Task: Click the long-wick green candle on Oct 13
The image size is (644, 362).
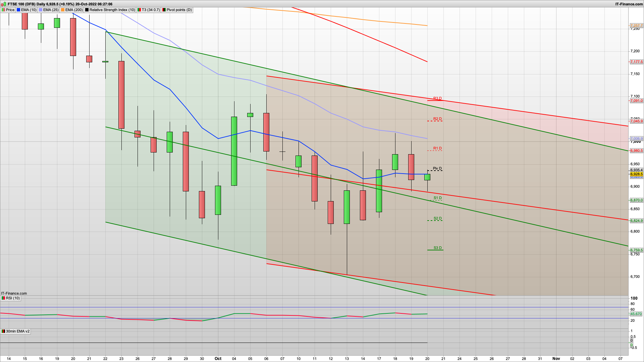Action: click(x=347, y=207)
